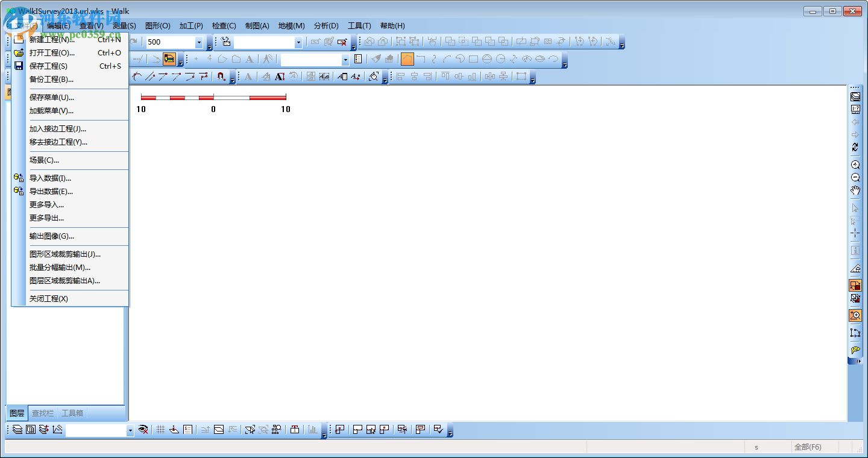Select the pan hand tool
The height and width of the screenshot is (458, 868).
coord(855,191)
